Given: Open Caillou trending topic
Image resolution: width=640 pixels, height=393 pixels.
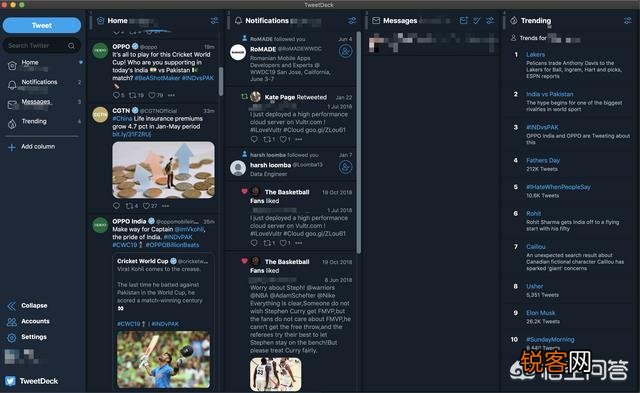Looking at the screenshot, I should tap(536, 246).
